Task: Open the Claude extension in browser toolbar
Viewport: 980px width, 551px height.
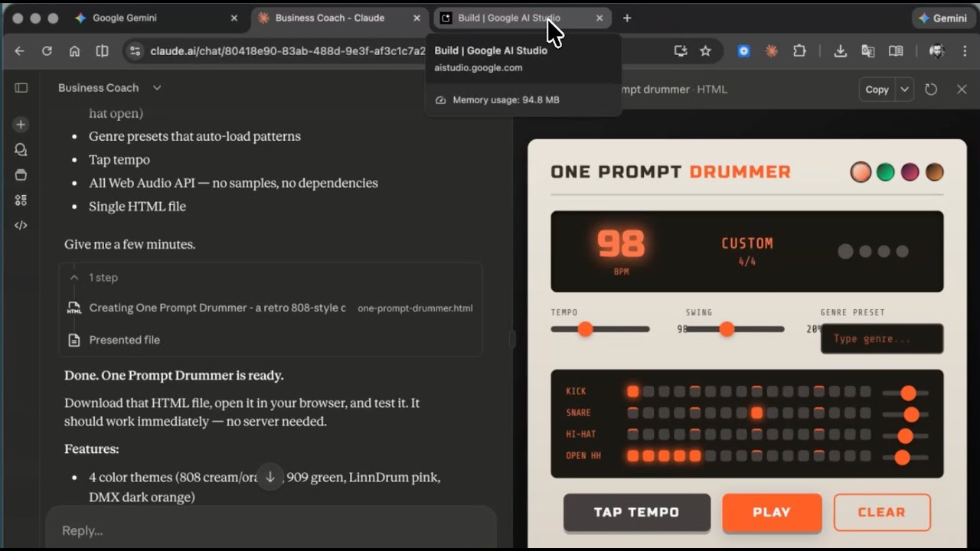Action: point(771,51)
